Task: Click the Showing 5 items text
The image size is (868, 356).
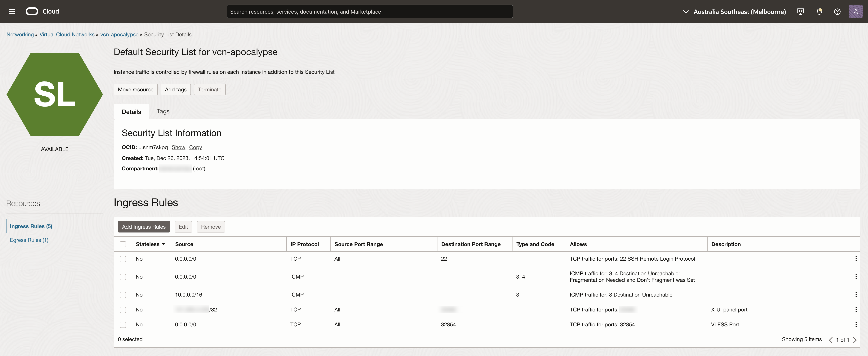Action: (x=802, y=339)
